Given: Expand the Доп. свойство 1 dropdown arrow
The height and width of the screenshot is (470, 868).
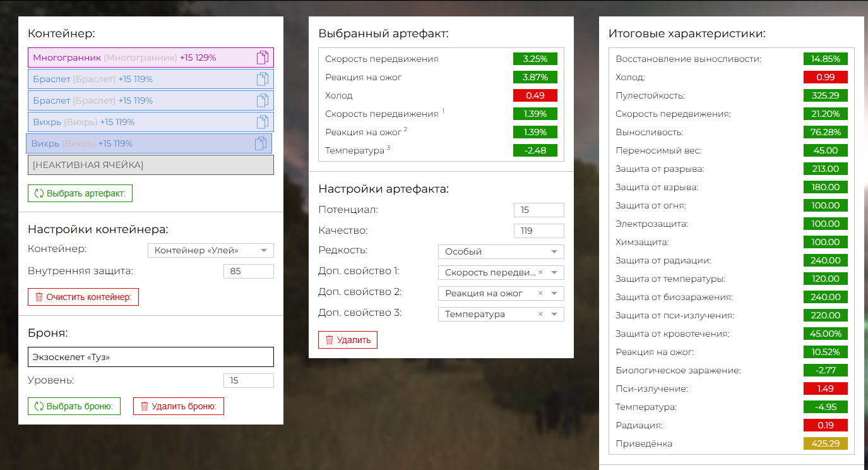Looking at the screenshot, I should point(554,272).
